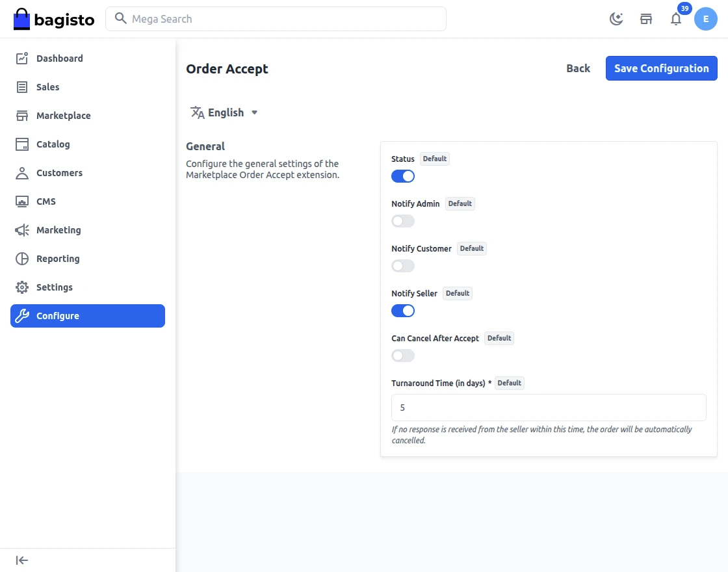728x572 pixels.
Task: Click the Back link
Action: point(578,68)
